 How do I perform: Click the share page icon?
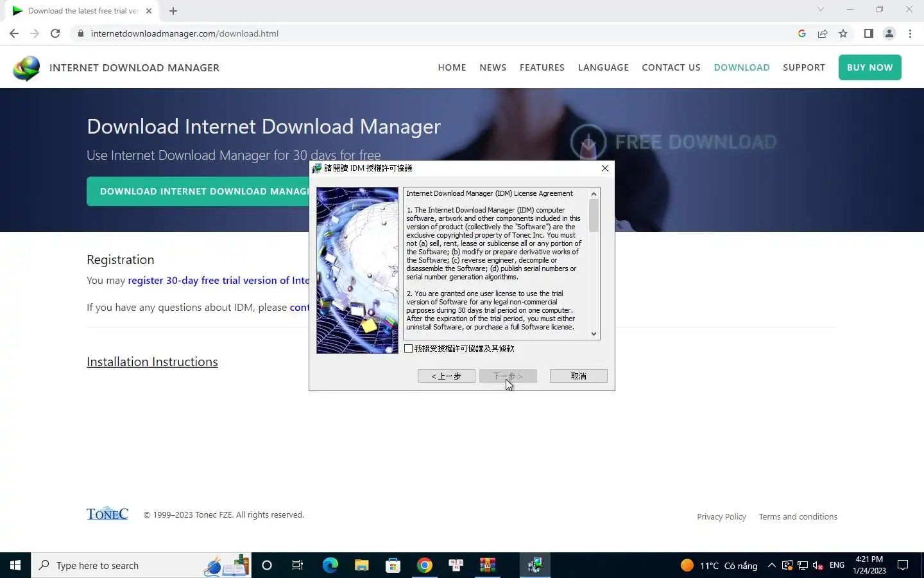(x=823, y=33)
